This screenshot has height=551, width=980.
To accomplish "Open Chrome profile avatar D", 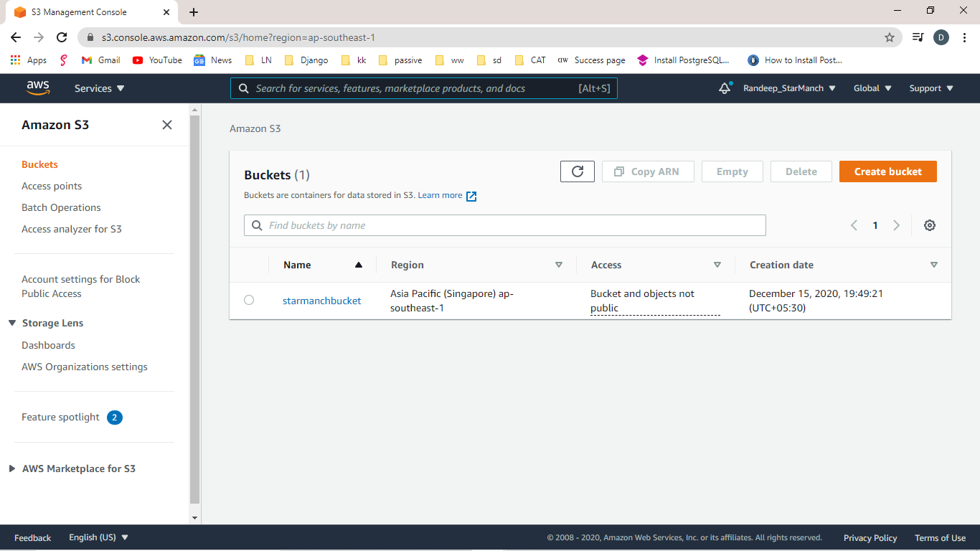I will 941,37.
